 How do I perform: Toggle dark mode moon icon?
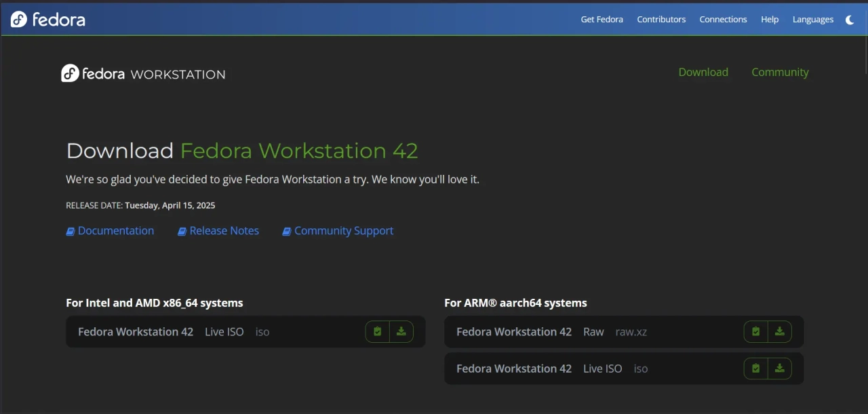click(x=850, y=20)
